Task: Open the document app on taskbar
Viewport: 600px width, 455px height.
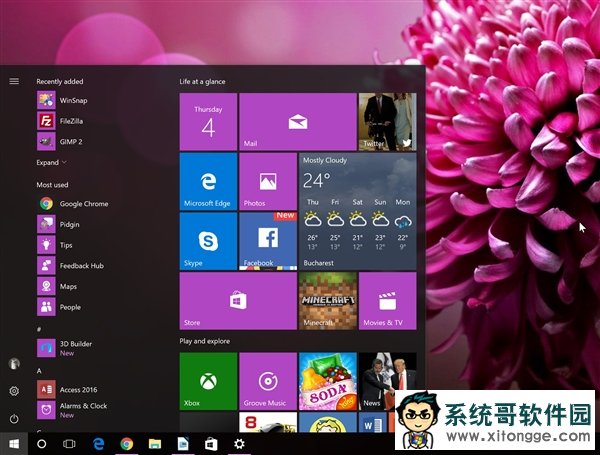Action: pos(183,444)
